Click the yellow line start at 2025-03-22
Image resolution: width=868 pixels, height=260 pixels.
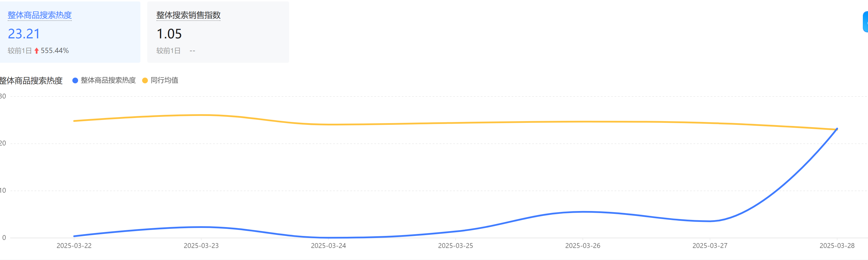pos(74,121)
